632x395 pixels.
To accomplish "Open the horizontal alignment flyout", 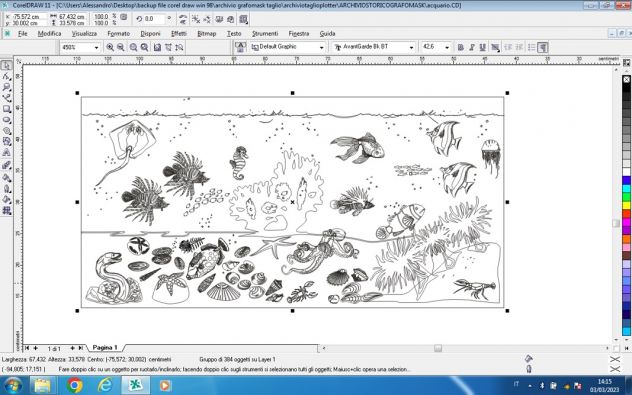I will pyautogui.click(x=495, y=48).
